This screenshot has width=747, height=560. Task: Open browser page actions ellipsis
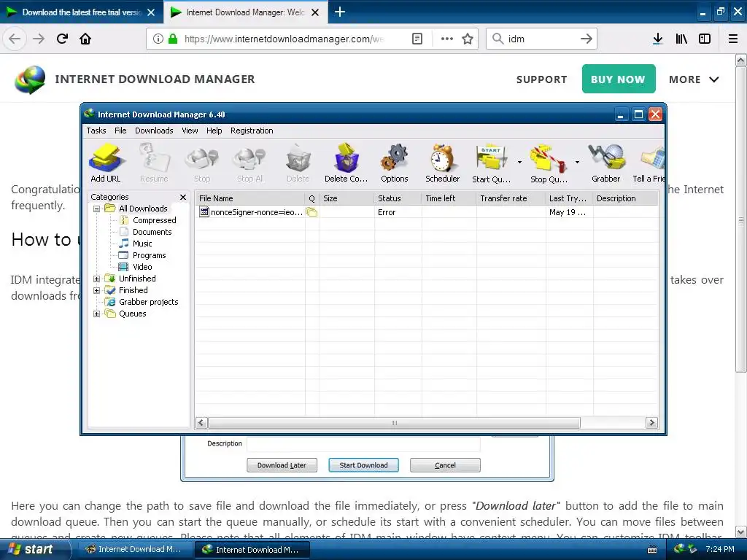click(447, 39)
